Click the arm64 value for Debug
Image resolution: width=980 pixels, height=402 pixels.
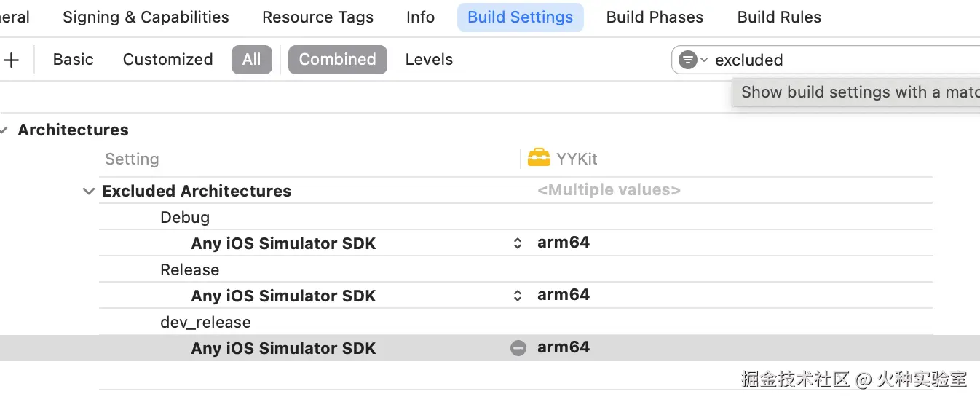pyautogui.click(x=564, y=243)
